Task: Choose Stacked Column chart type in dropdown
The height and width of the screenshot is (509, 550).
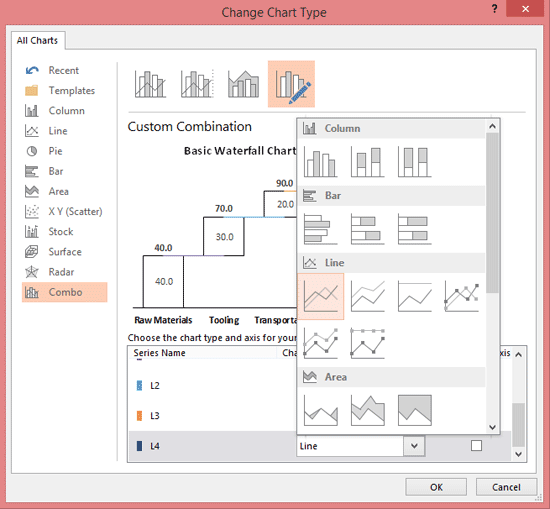Action: pyautogui.click(x=368, y=162)
